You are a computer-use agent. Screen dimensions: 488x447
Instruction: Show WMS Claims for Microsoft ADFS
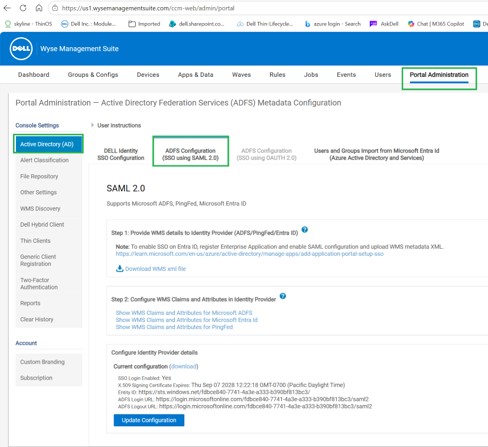tap(184, 313)
